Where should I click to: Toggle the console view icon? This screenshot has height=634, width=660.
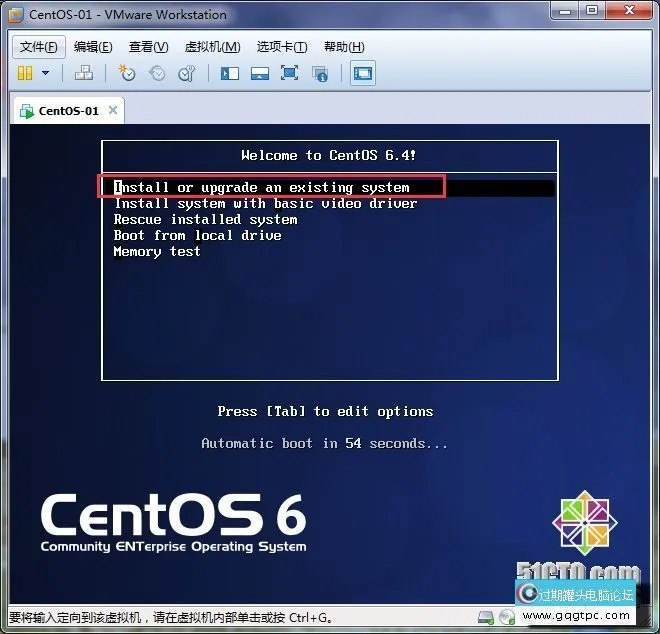(x=362, y=73)
